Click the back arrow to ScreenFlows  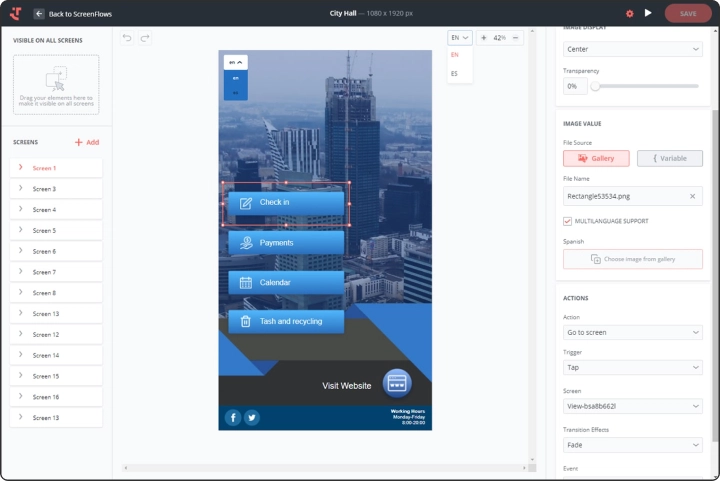pyautogui.click(x=39, y=14)
